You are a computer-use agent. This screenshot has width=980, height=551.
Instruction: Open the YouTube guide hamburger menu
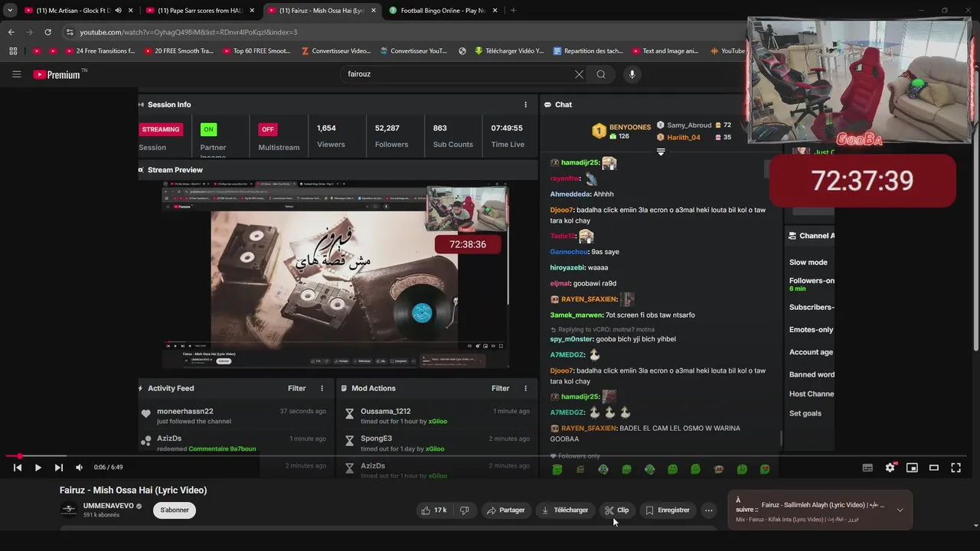(17, 74)
